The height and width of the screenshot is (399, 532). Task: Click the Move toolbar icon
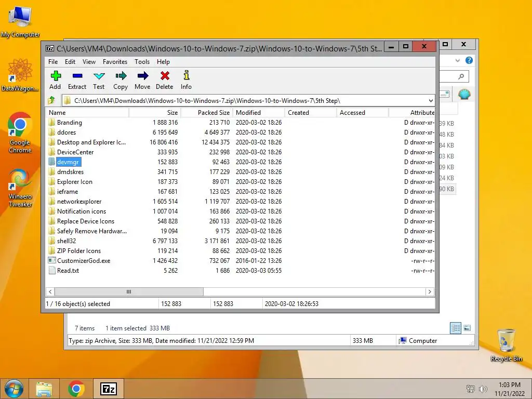(142, 76)
